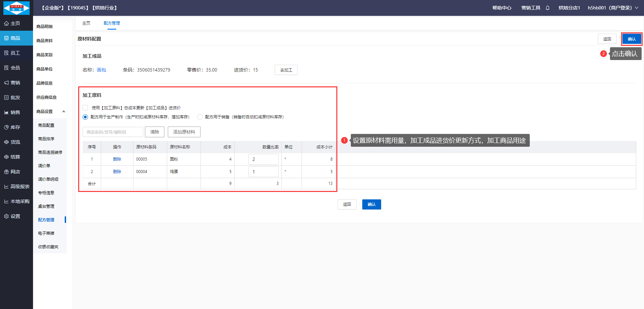Switch to the 主页 tab
The image size is (644, 309).
[x=86, y=23]
